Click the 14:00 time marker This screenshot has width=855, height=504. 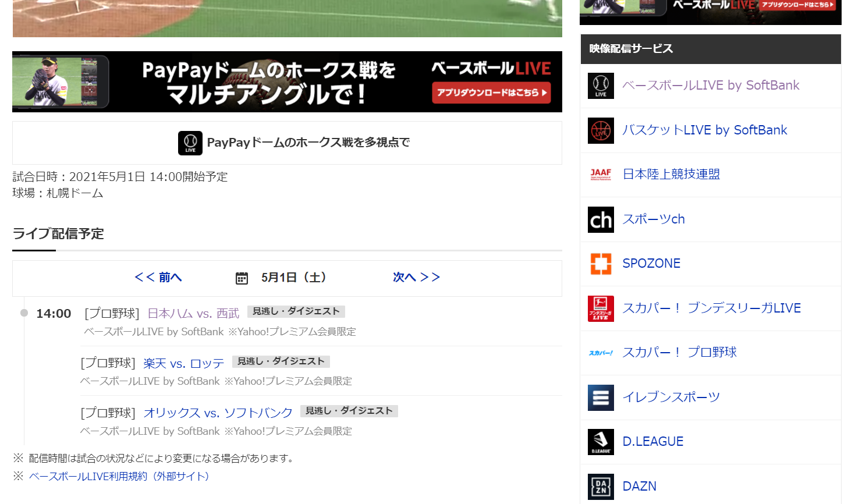54,314
